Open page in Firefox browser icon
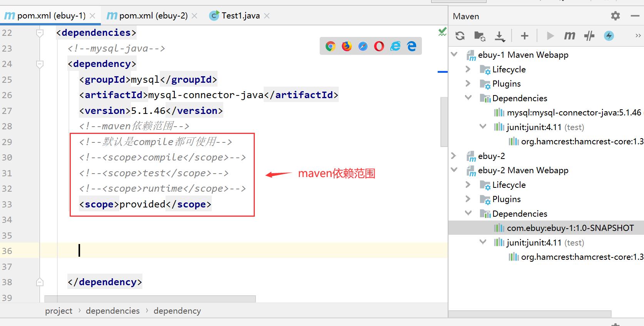 pos(347,46)
